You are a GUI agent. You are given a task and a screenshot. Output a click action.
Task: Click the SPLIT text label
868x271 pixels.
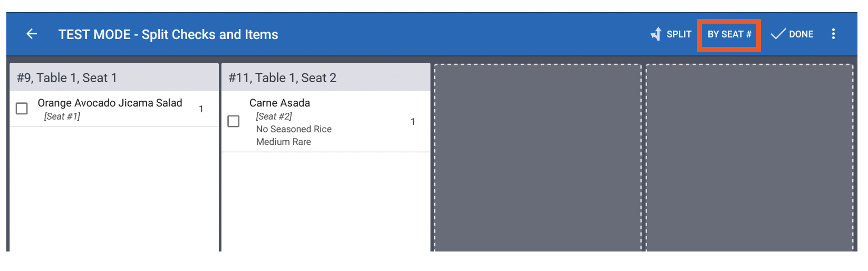tap(679, 34)
